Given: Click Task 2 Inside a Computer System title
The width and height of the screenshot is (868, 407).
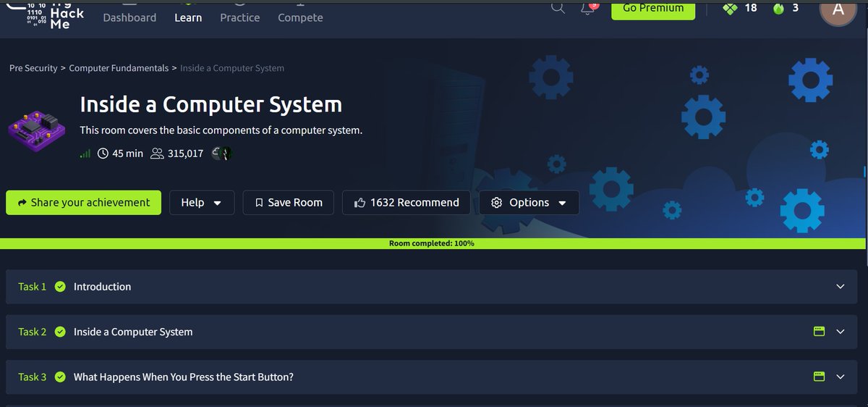Looking at the screenshot, I should coord(133,332).
